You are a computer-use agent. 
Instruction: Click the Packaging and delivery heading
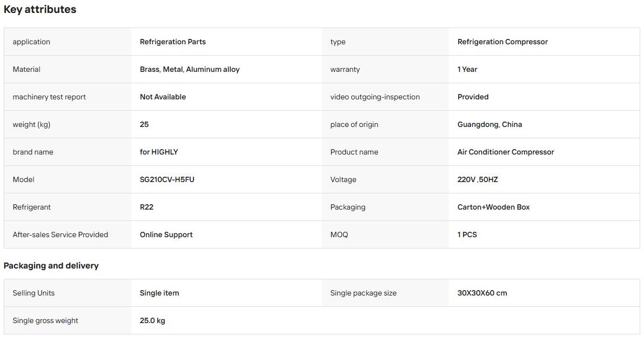pyautogui.click(x=51, y=266)
